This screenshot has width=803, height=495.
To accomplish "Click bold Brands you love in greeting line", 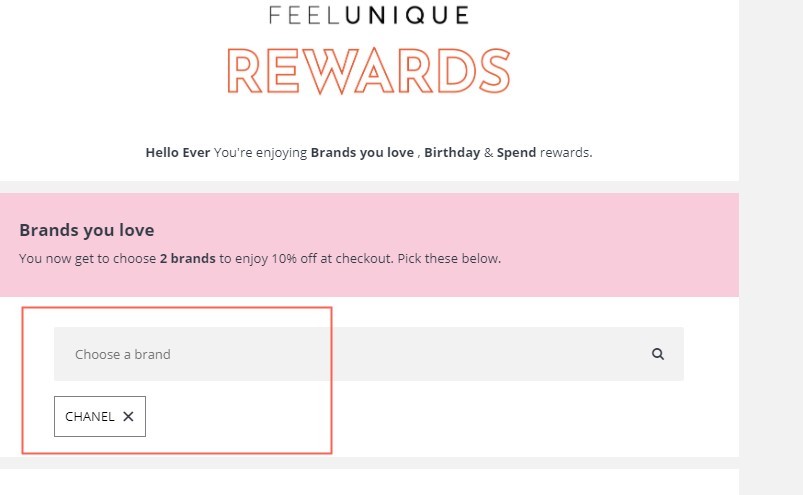I will (362, 153).
